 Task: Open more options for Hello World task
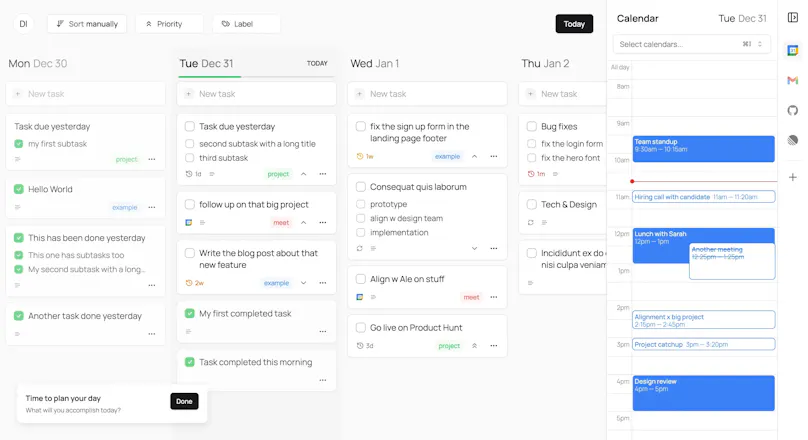point(152,207)
